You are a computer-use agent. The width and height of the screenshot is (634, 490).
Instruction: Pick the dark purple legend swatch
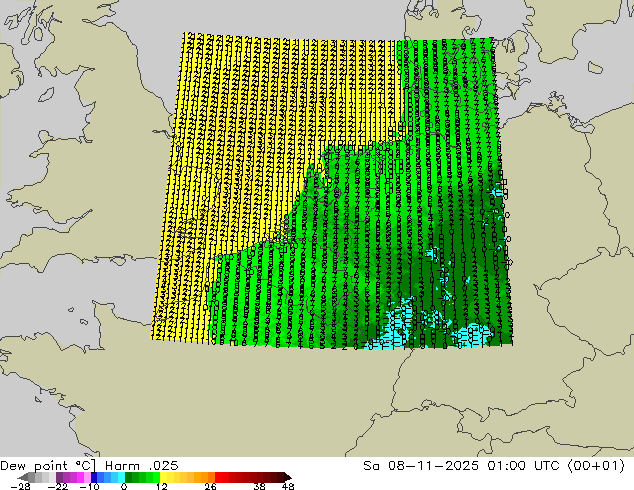[x=59, y=477]
